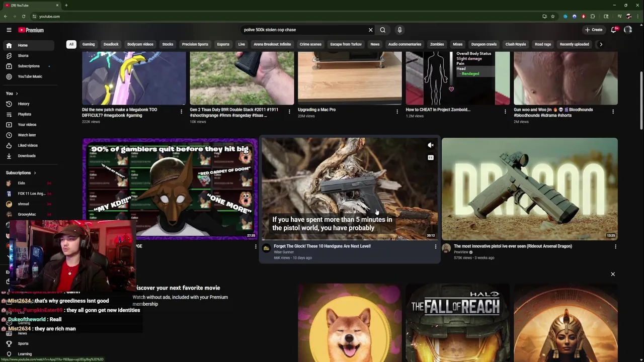Select the Recently uploaded chip
Screen dimensions: 644x362
click(575, 44)
